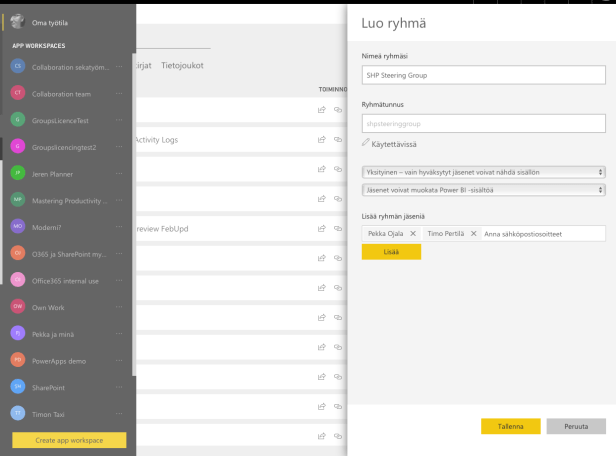Image resolution: width=616 pixels, height=456 pixels.
Task: Open PowerApps demo workspace avatar
Action: 18,360
